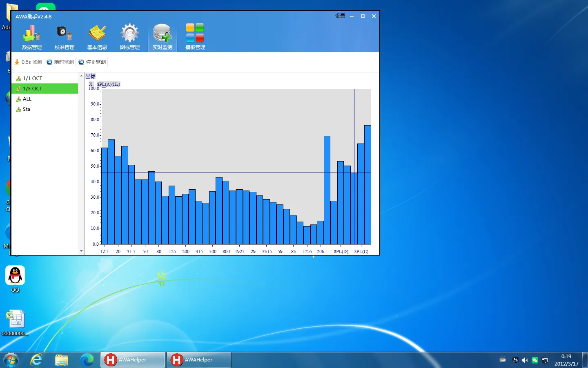Screen dimensions: 588x368
Task: Select 实时监测 real-time monitoring icon
Action: point(163,37)
